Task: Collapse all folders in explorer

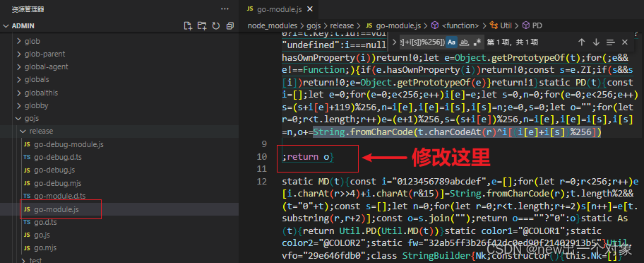Action: (230, 26)
